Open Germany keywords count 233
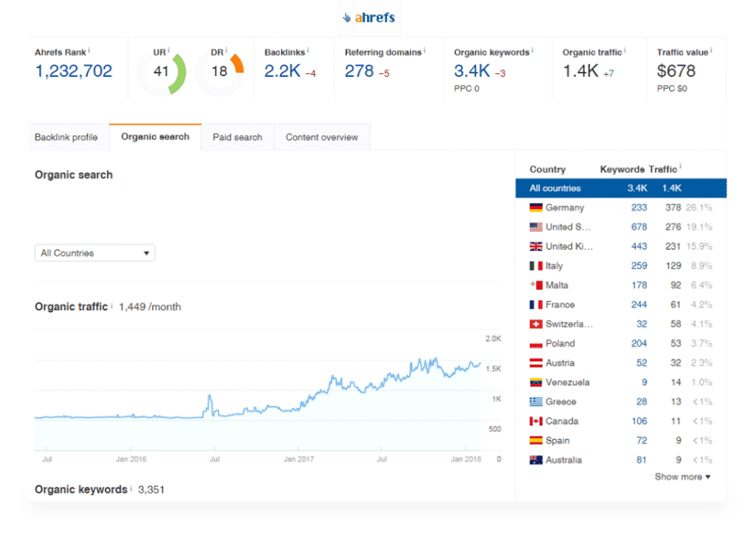This screenshot has width=756, height=537. click(639, 208)
